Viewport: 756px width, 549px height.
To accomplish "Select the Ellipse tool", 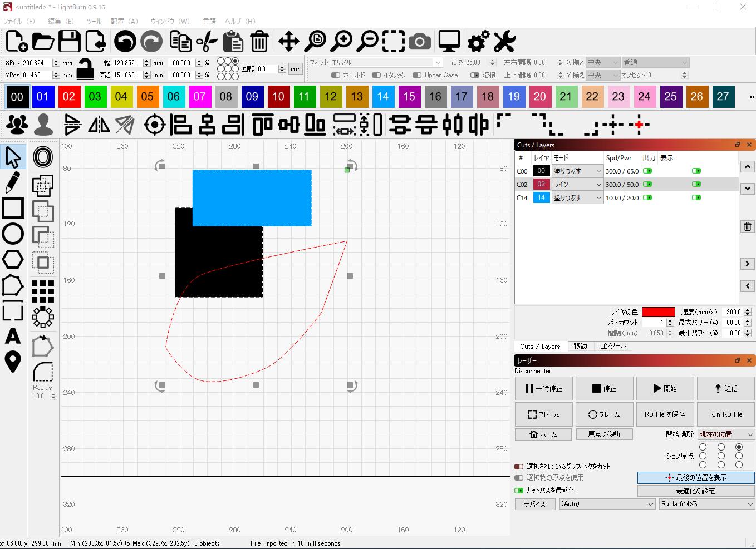I will click(x=13, y=234).
